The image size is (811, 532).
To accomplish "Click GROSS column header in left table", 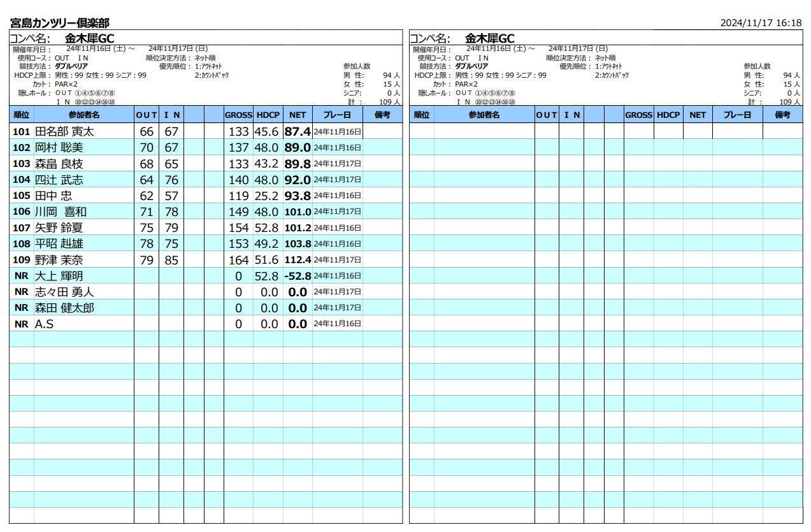I will (x=238, y=115).
